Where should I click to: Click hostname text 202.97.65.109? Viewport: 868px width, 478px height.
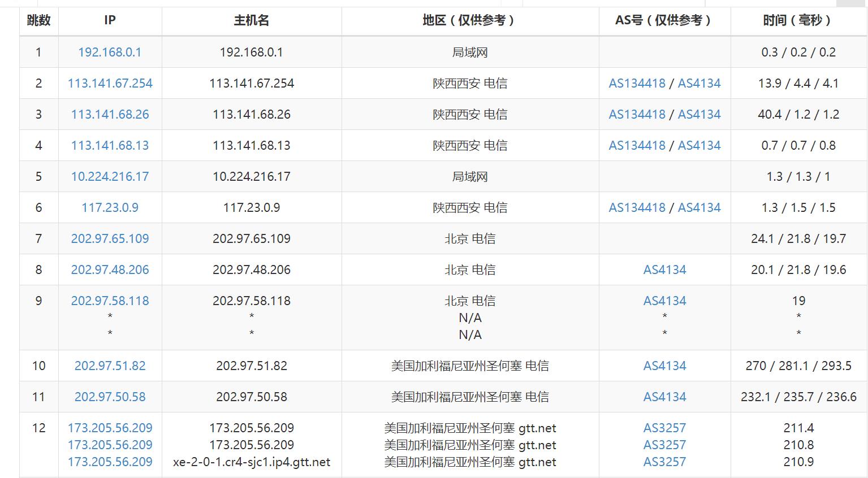pyautogui.click(x=252, y=238)
